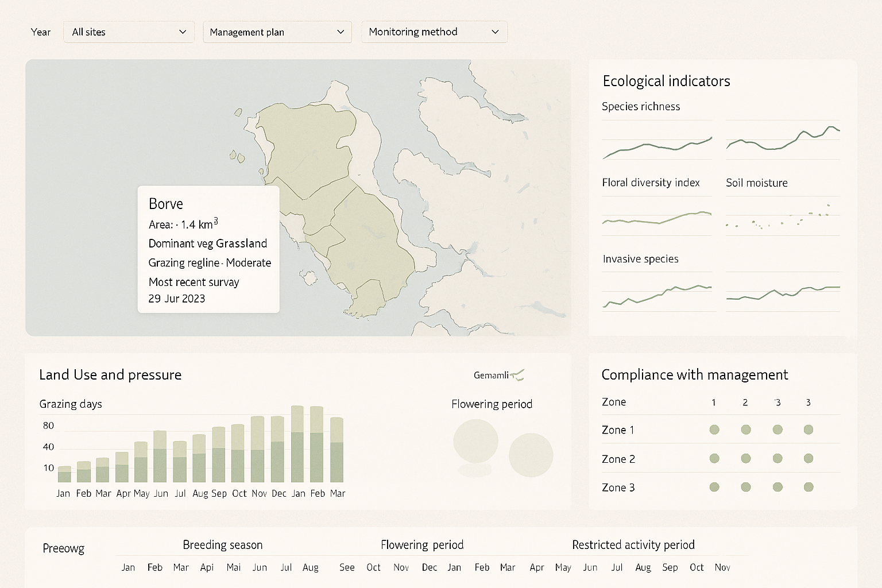Select the right Flowering period circle icon
This screenshot has width=882, height=588.
(531, 455)
